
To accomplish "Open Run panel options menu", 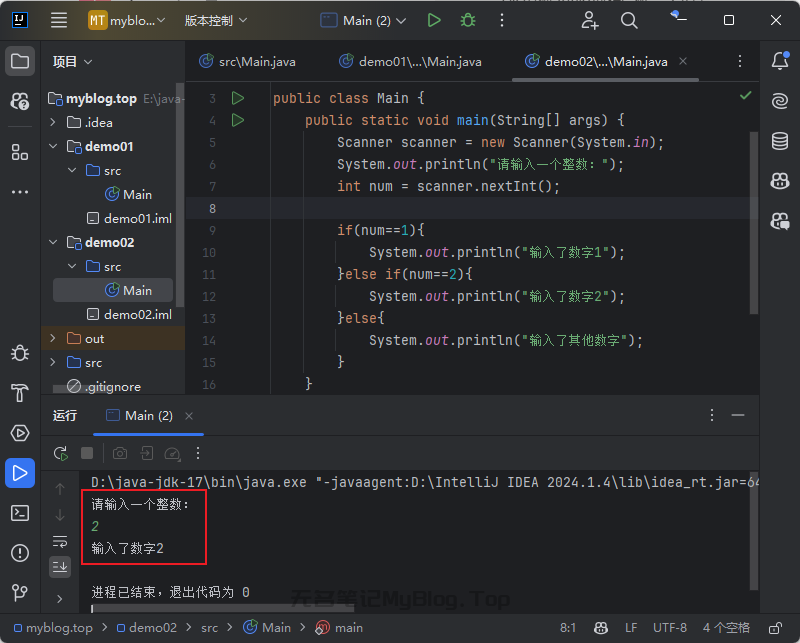I will point(712,415).
